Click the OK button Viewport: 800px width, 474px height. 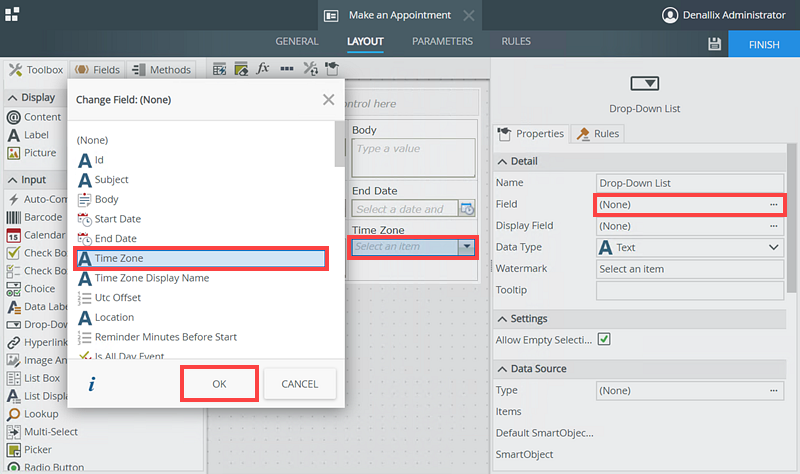(x=219, y=384)
